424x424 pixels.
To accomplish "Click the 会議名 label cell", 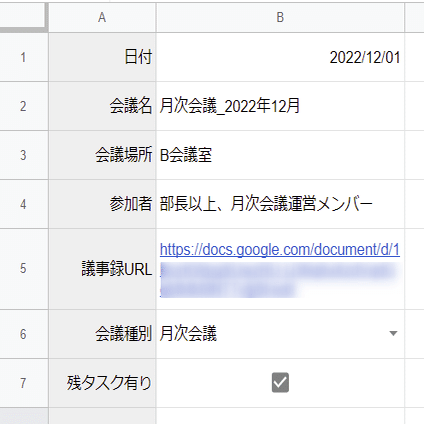I will [x=102, y=106].
